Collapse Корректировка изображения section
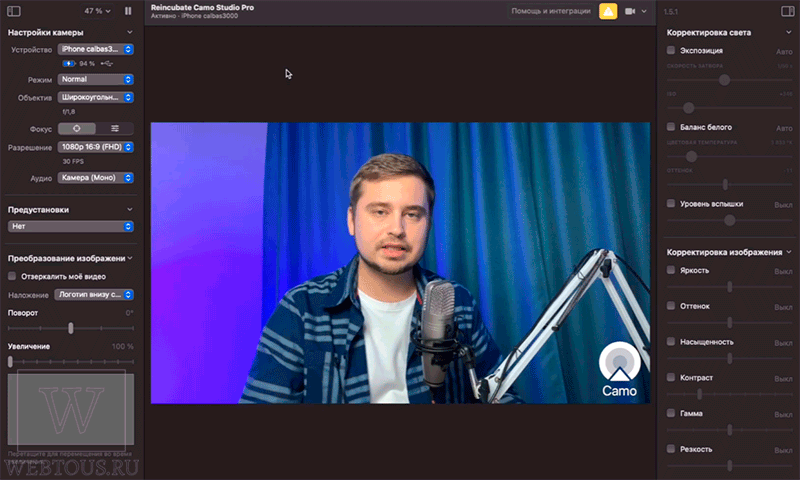This screenshot has height=480, width=800. pos(789,252)
